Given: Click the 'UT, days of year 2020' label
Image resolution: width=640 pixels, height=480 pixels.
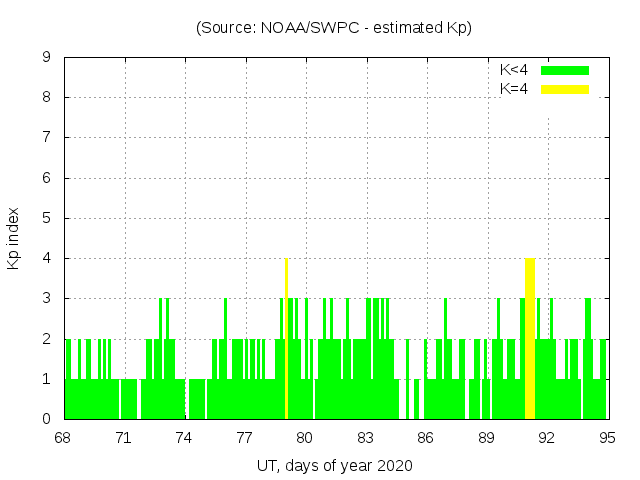Looking at the screenshot, I should (334, 466).
